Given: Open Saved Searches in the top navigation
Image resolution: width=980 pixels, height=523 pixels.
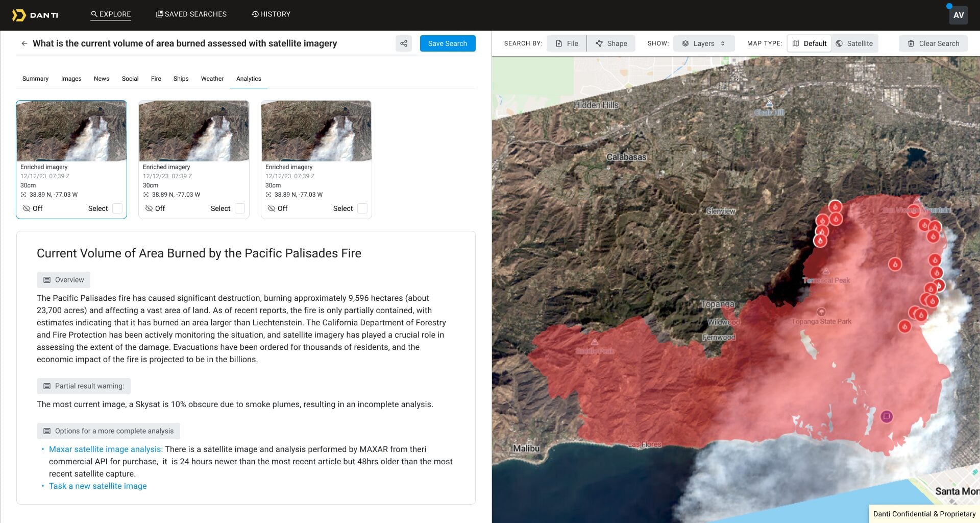Looking at the screenshot, I should click(x=191, y=14).
